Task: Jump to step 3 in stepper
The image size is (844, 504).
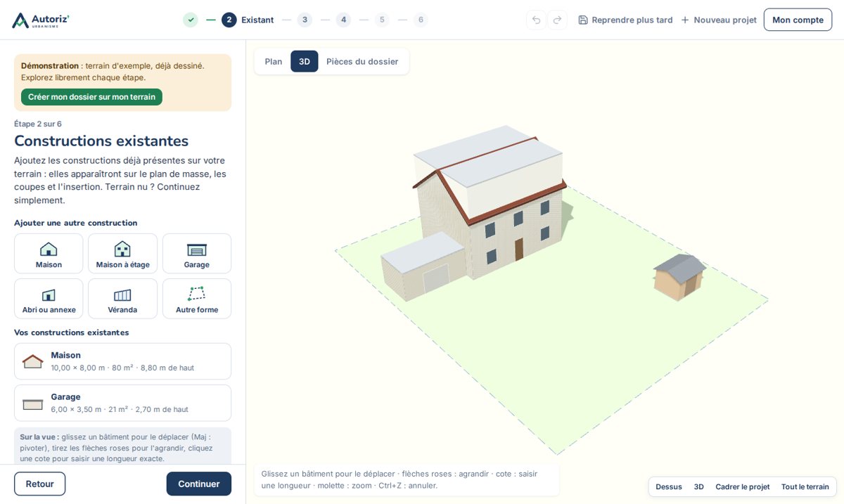Action: [x=305, y=20]
